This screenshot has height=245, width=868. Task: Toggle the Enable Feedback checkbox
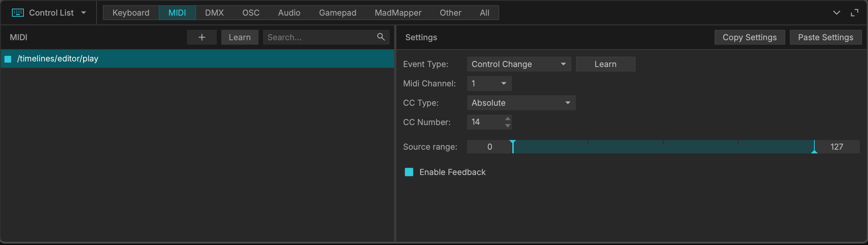point(409,172)
